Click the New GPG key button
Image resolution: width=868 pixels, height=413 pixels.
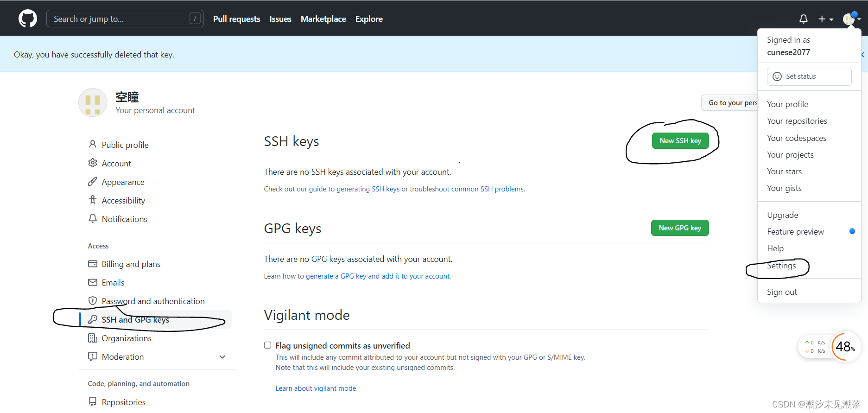click(680, 228)
